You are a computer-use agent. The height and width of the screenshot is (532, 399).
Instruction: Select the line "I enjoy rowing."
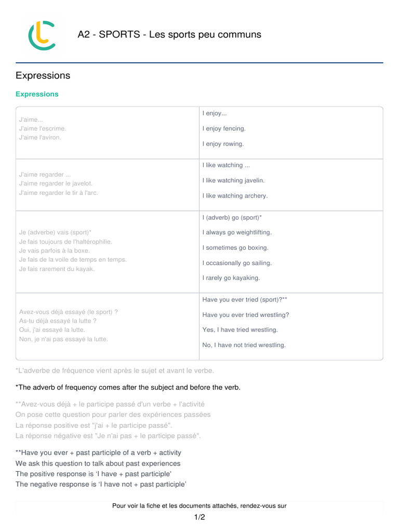(x=223, y=144)
